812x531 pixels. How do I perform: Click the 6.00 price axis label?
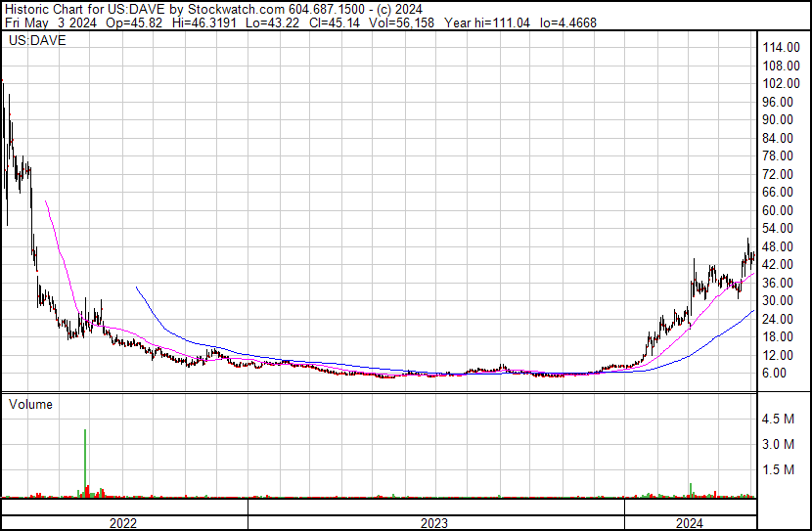775,374
